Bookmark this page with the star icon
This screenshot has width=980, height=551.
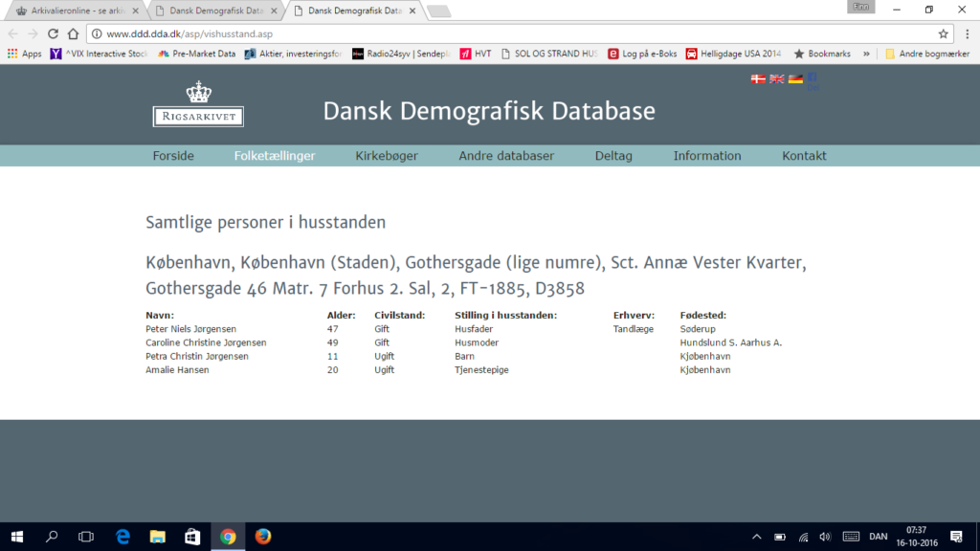click(943, 33)
